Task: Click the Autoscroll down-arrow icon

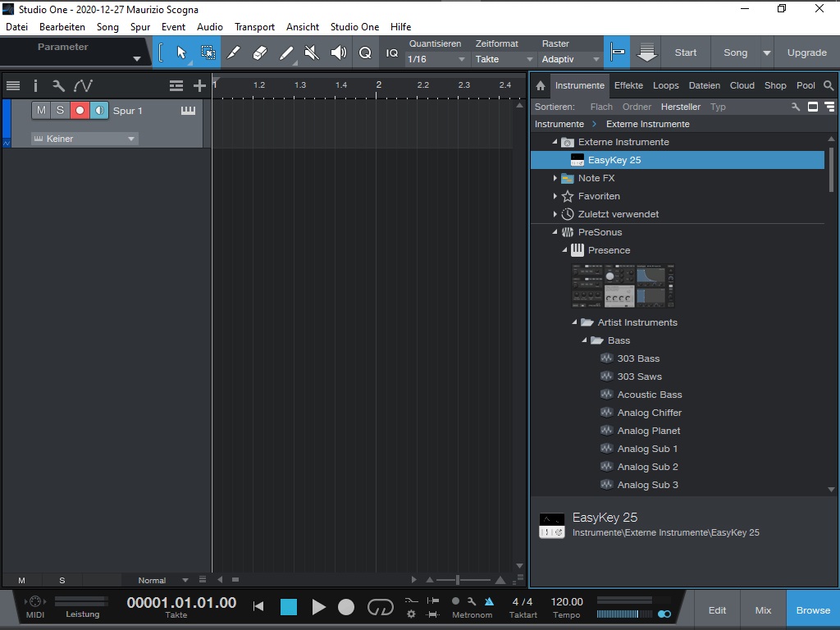Action: click(646, 52)
